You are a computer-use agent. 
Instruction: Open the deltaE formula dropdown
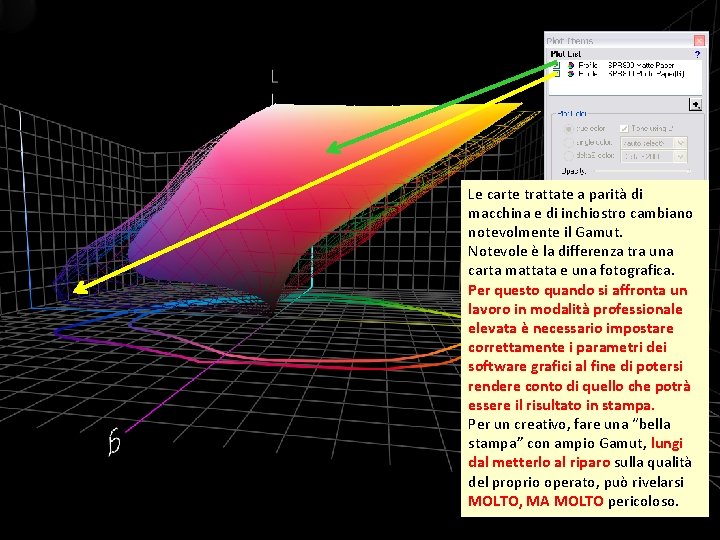click(653, 157)
